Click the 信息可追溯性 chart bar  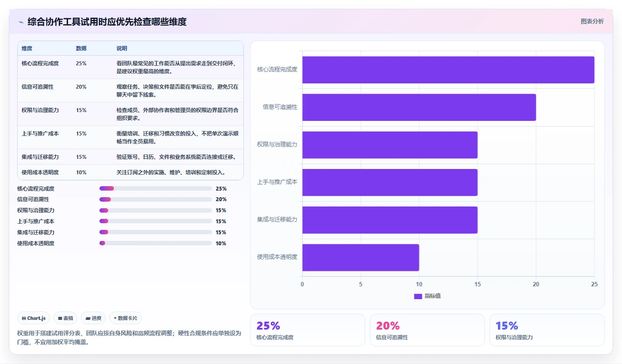tap(419, 107)
